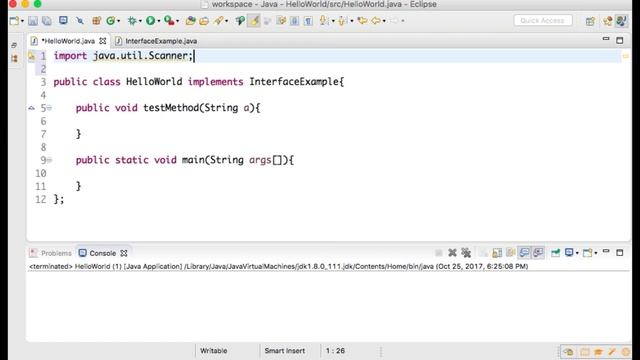Click the Skip All Breakpoints icon
Screen dimensions: 640x360
click(80, 20)
